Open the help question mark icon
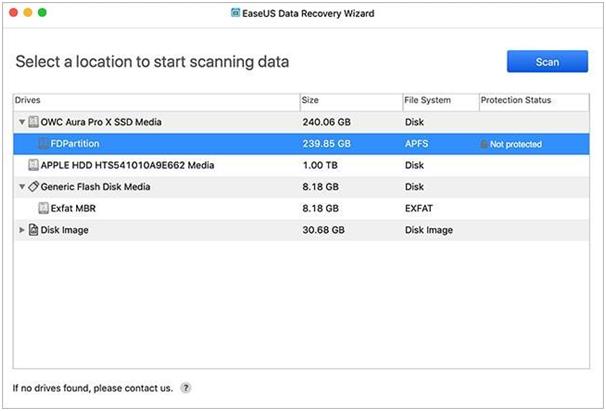 click(186, 388)
